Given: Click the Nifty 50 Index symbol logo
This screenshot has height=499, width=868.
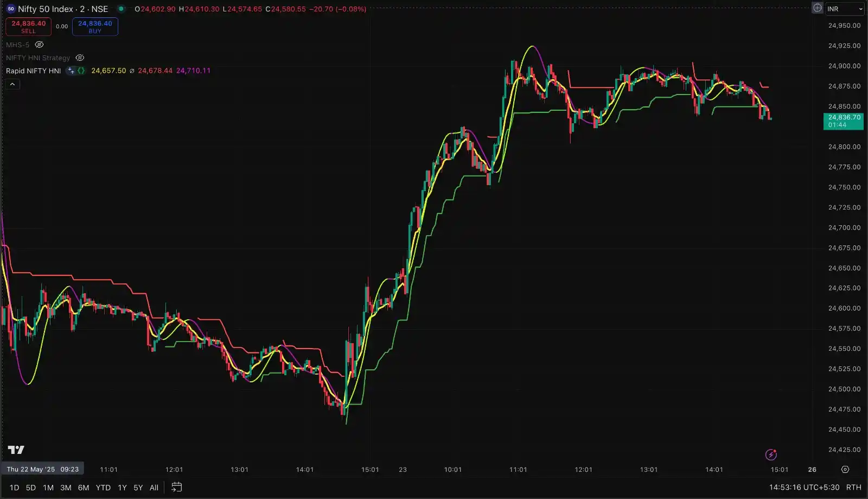Looking at the screenshot, I should click(x=11, y=9).
